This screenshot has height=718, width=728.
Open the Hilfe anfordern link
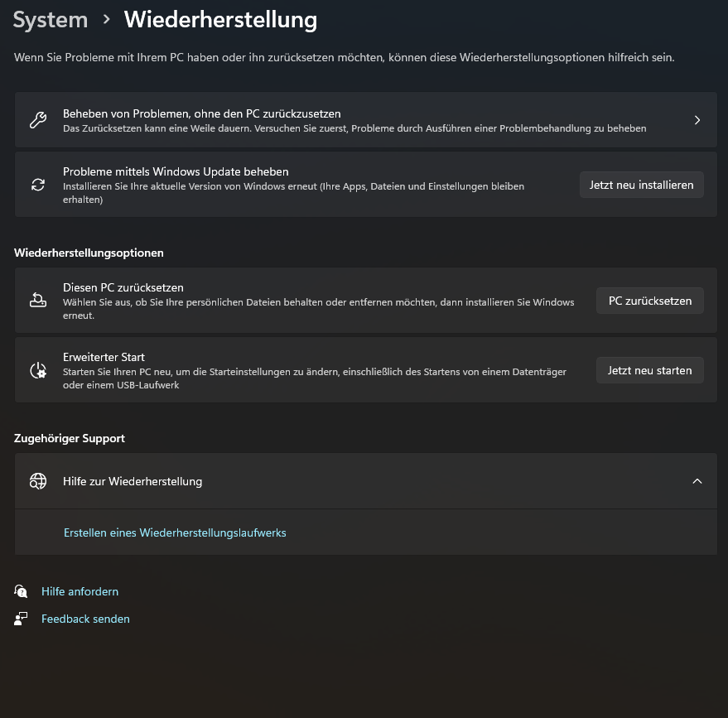pos(80,591)
